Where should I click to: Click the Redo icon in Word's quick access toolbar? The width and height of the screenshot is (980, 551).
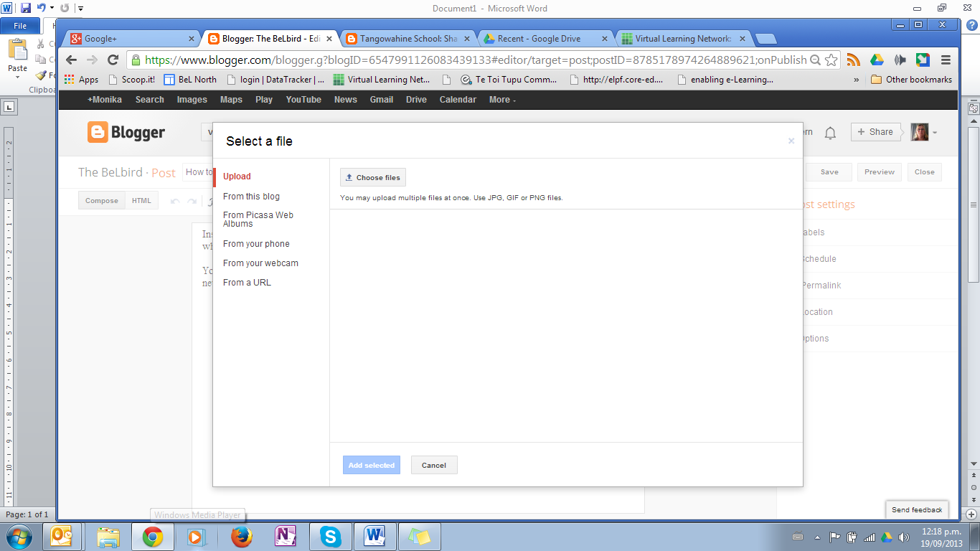click(65, 8)
